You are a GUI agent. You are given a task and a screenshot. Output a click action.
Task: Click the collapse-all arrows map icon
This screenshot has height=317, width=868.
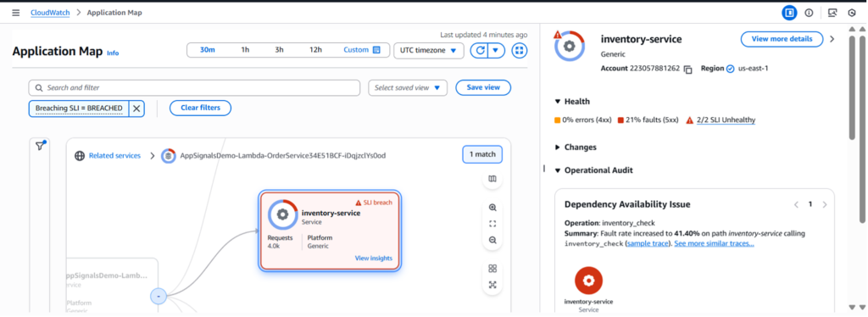coord(492,285)
